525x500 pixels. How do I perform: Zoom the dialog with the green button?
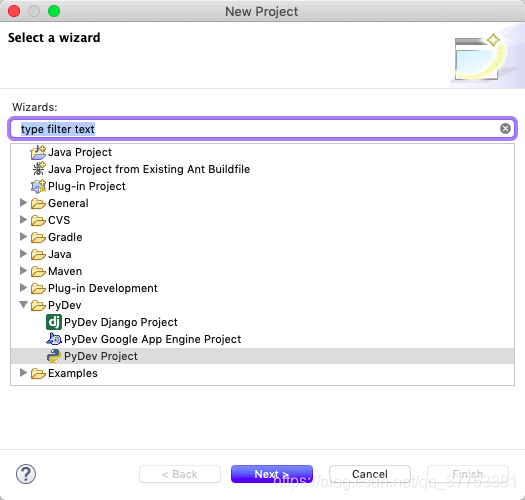click(54, 11)
